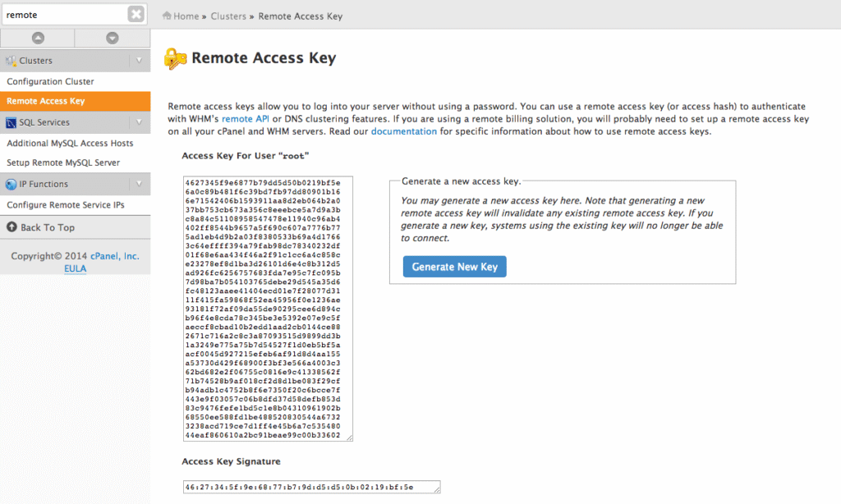Open Configuration Cluster menu item

tap(50, 81)
